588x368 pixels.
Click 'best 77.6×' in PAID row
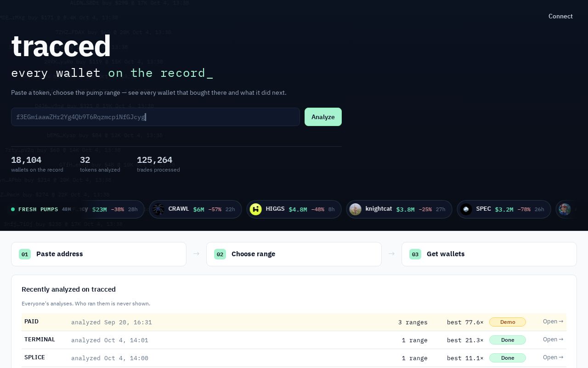click(465, 322)
